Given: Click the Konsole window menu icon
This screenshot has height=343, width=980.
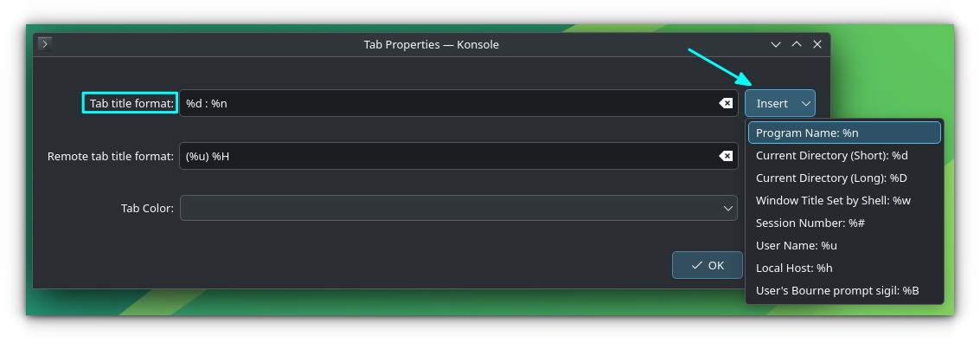Looking at the screenshot, I should click(x=44, y=44).
